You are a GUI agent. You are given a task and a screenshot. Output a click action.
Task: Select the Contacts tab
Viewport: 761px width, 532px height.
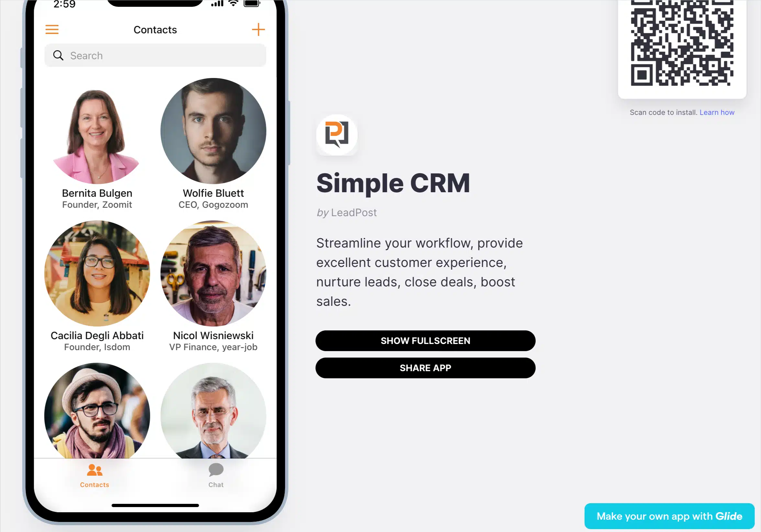click(95, 474)
